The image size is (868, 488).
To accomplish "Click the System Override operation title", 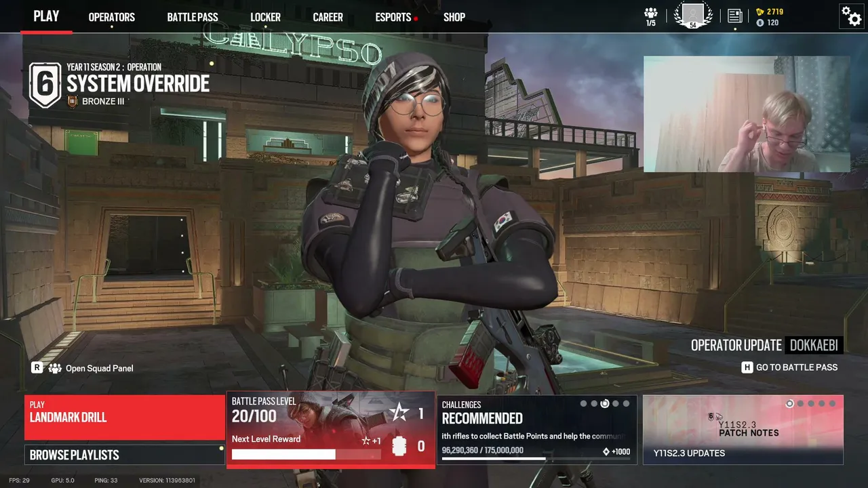I will click(x=138, y=84).
